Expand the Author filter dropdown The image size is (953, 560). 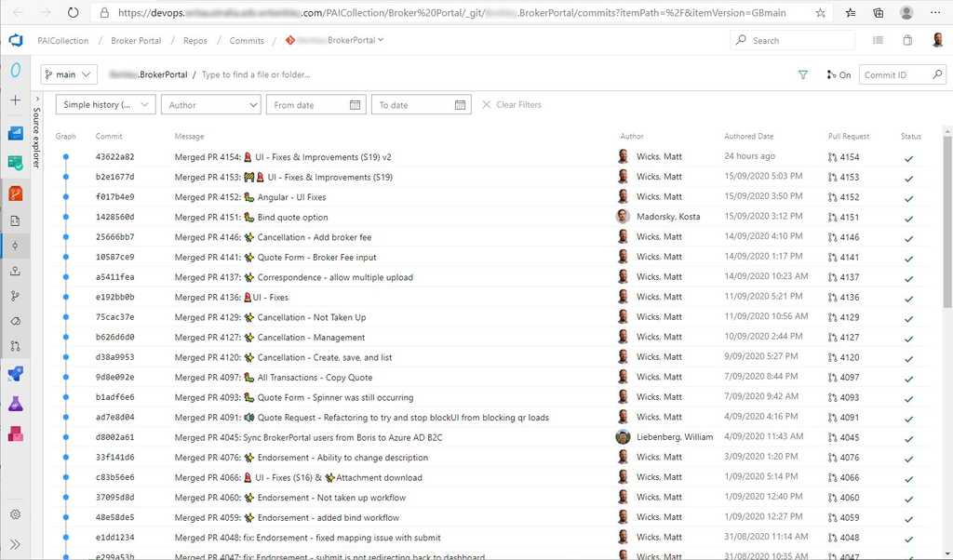click(x=210, y=104)
